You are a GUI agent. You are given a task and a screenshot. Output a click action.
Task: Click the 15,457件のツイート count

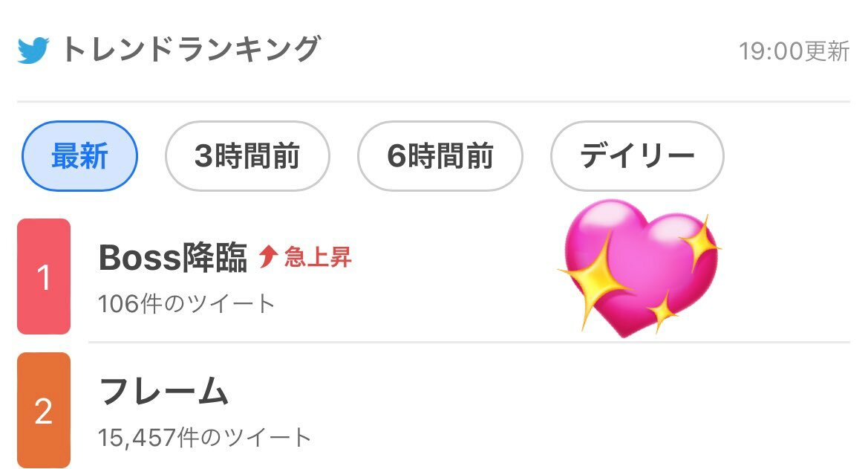click(204, 437)
